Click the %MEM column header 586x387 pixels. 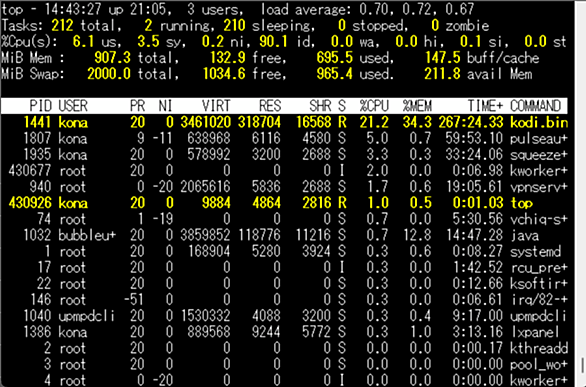[x=417, y=106]
